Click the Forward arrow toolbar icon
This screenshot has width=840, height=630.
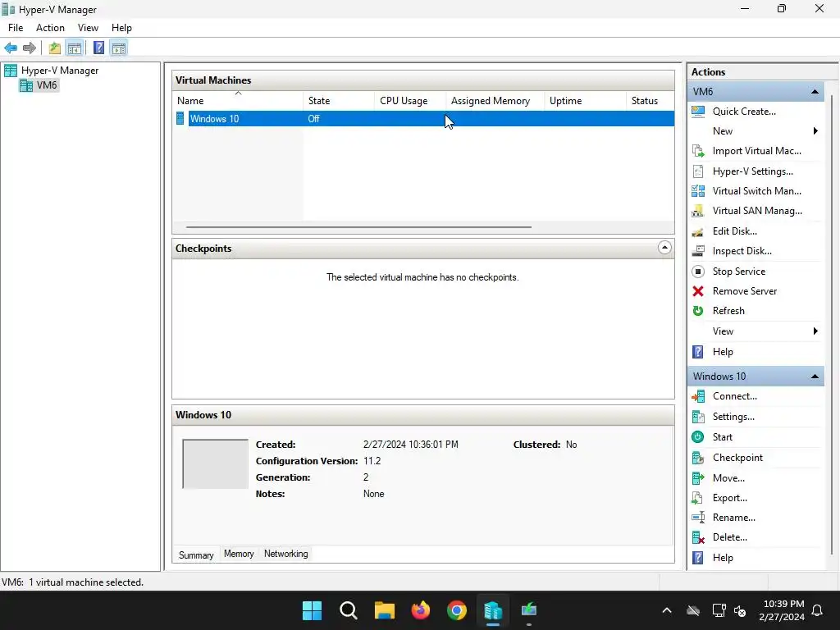click(30, 48)
